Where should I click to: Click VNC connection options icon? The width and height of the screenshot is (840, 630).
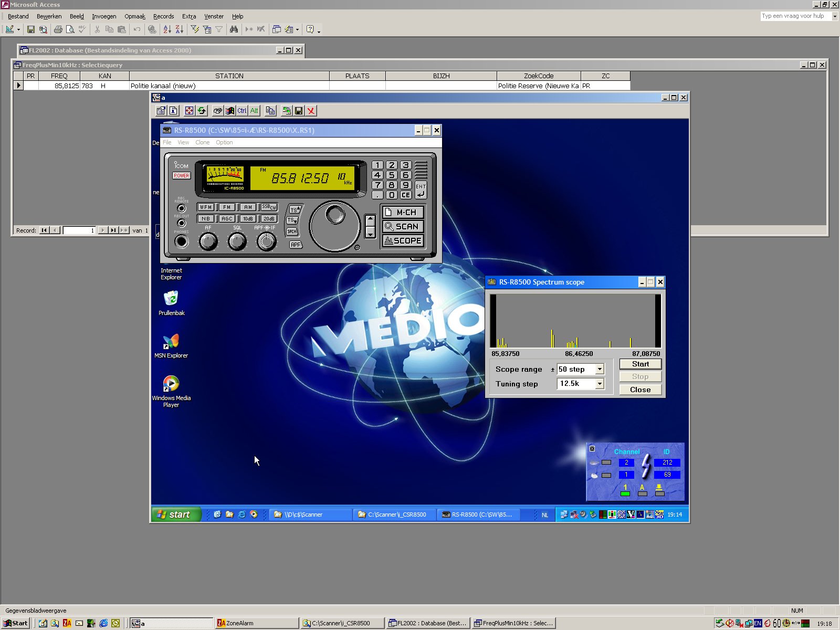coord(161,111)
